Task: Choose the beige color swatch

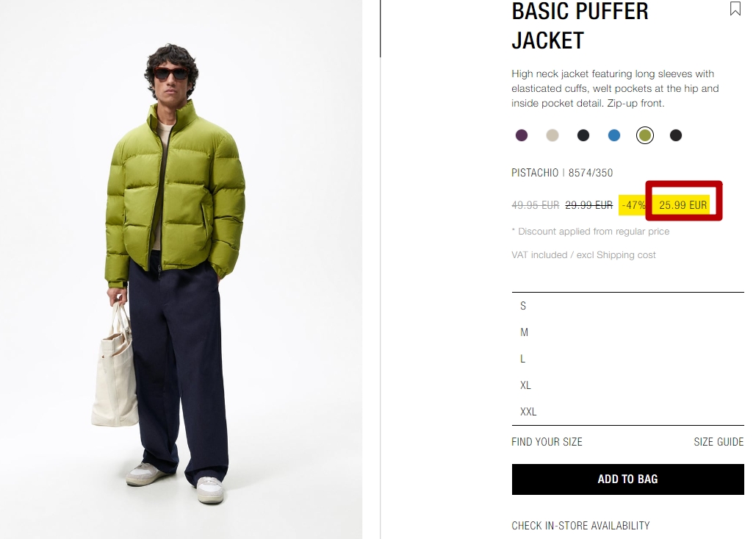Action: click(x=552, y=135)
